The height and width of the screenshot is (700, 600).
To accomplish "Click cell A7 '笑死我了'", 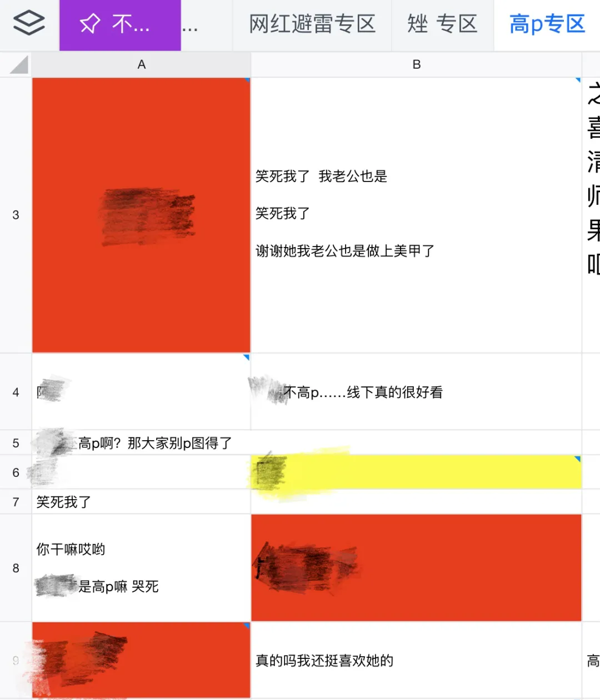I will click(141, 502).
